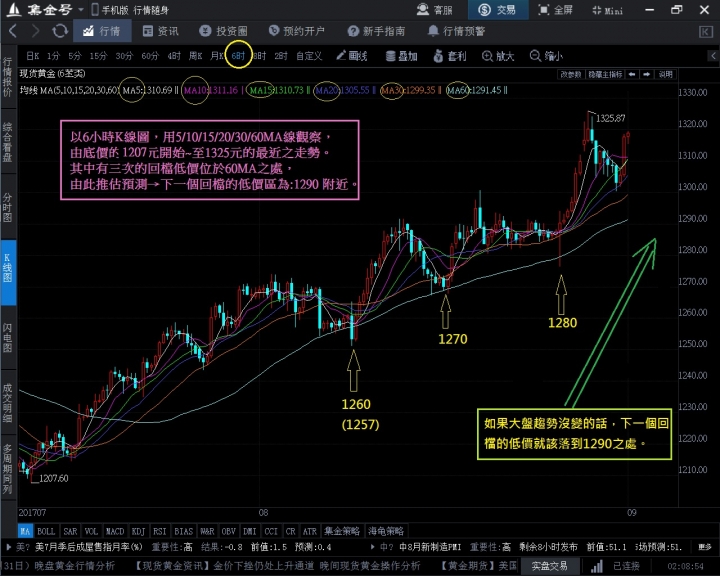The image size is (720, 576).
Task: Select the 2时 two-hour period
Action: (x=281, y=56)
